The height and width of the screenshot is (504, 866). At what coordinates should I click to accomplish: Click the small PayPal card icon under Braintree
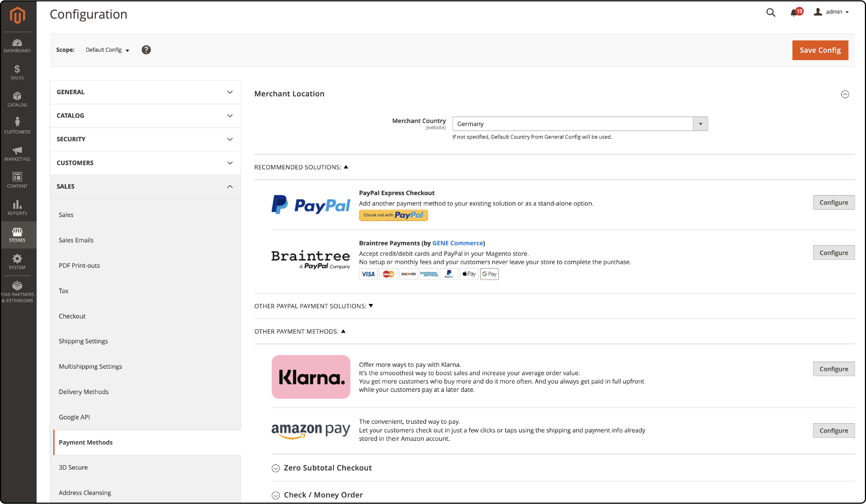(x=449, y=274)
